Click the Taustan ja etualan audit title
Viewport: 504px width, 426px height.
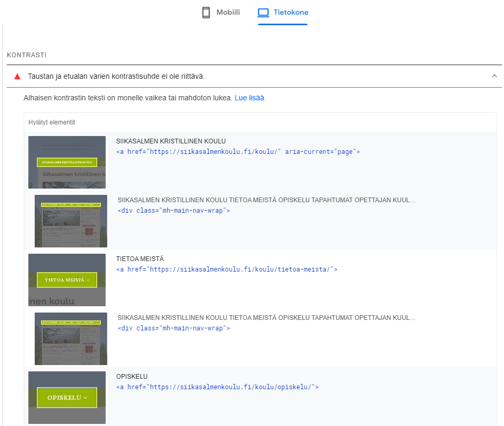[116, 77]
